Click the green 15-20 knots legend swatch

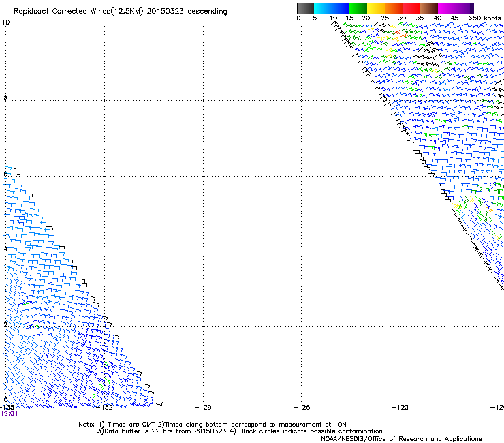(x=358, y=8)
